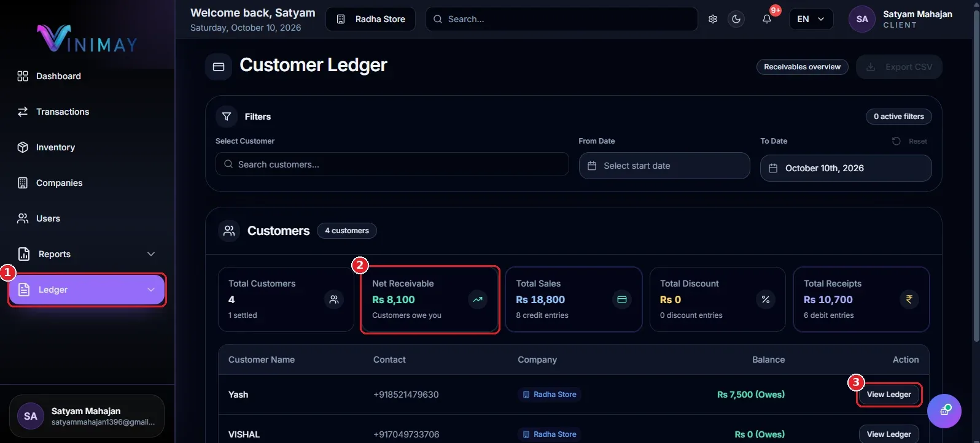Click the Customer Ledger card icon

[219, 67]
